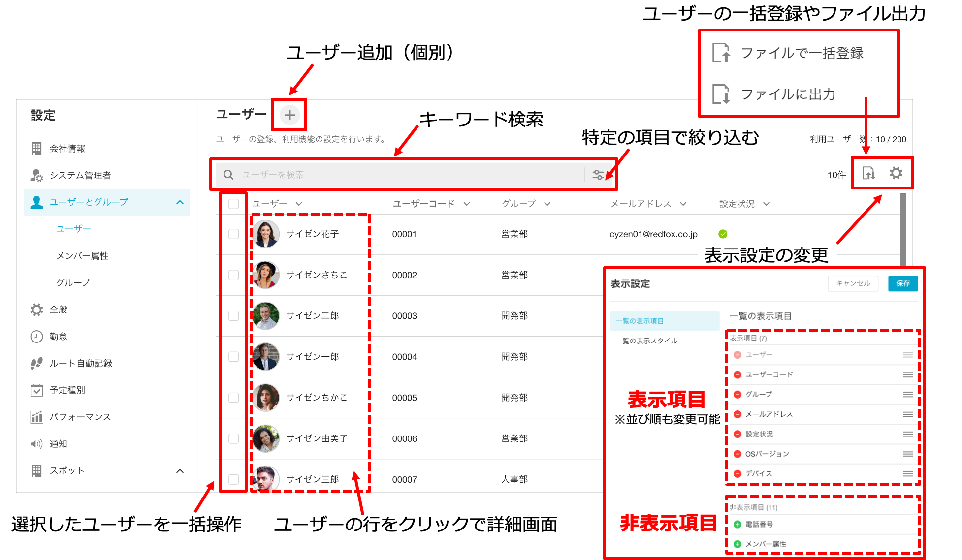Open ユーザーコード column sort dropdown
This screenshot has height=560, width=962.
467,204
